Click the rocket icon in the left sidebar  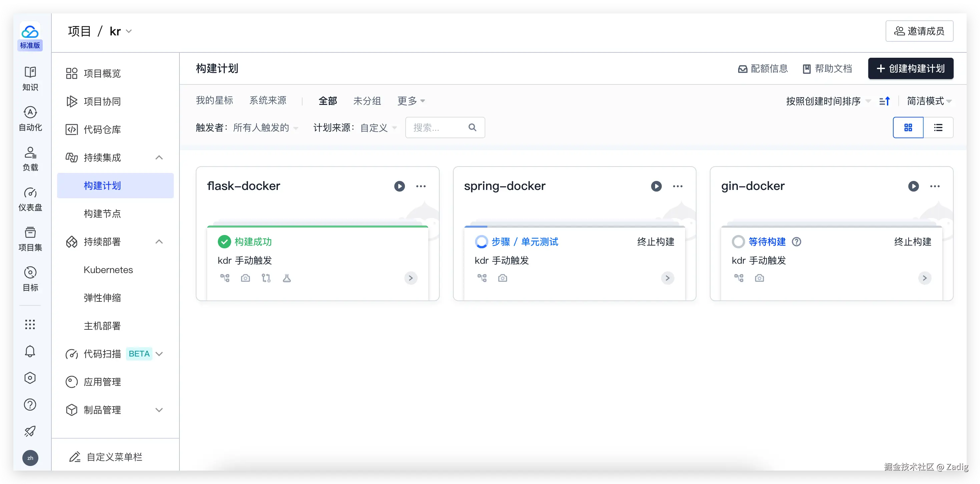pyautogui.click(x=30, y=431)
